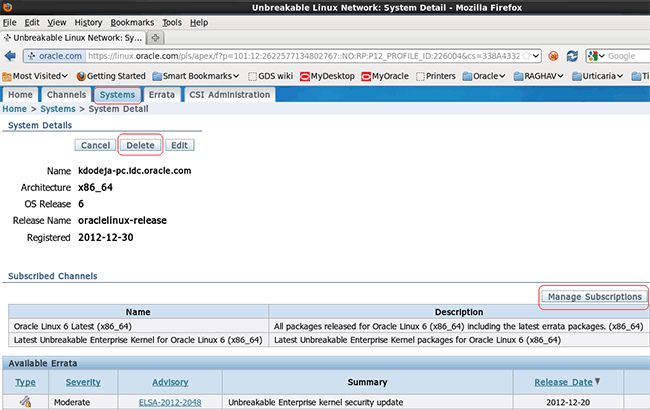Click the Edit button
650x410 pixels.
[x=179, y=145]
